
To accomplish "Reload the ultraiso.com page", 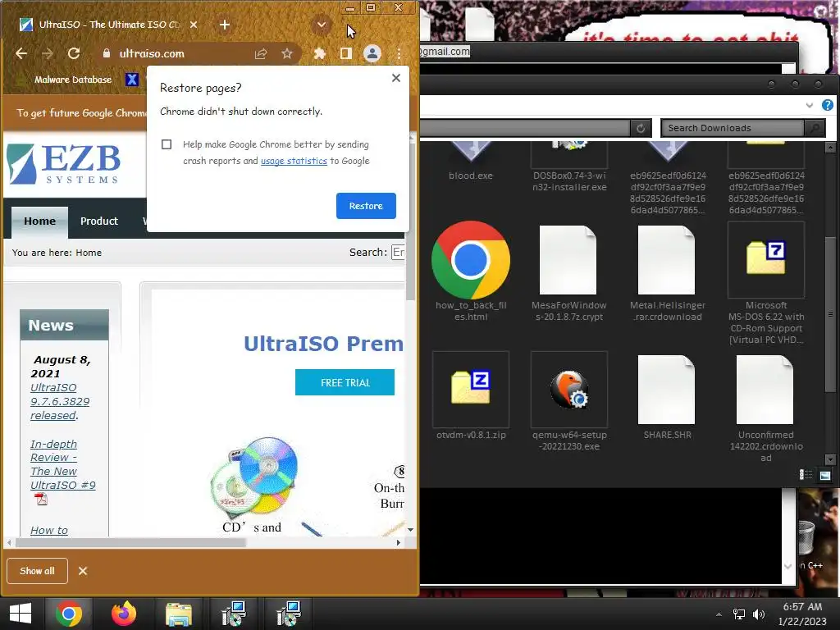I will coord(74,53).
